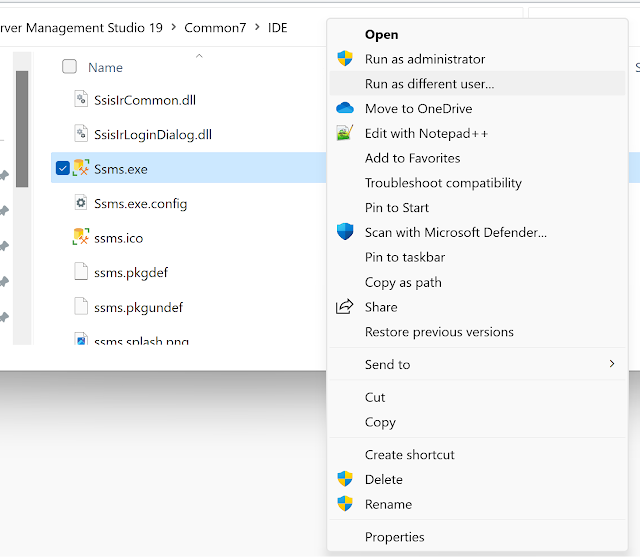Click the Ssms.exe.config gear file icon
The image size is (640, 557).
81,203
